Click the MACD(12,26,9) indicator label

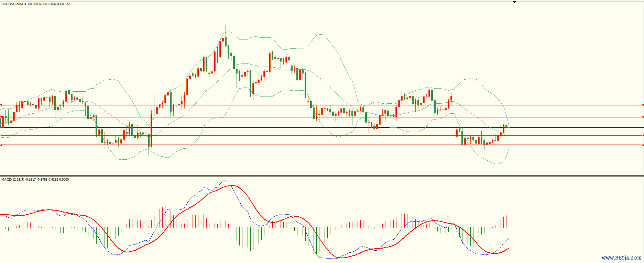tap(13, 180)
